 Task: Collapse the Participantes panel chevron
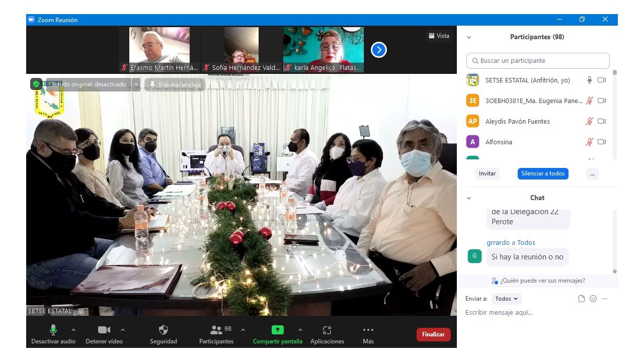click(x=469, y=37)
